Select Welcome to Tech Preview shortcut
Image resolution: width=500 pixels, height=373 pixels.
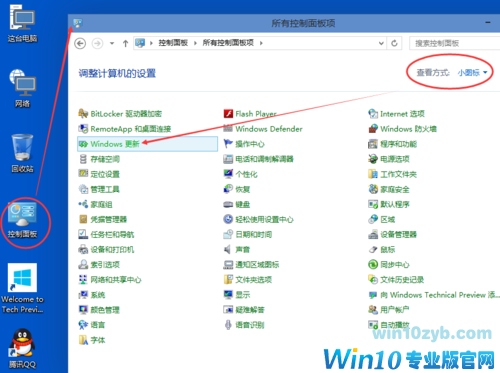coord(22,288)
